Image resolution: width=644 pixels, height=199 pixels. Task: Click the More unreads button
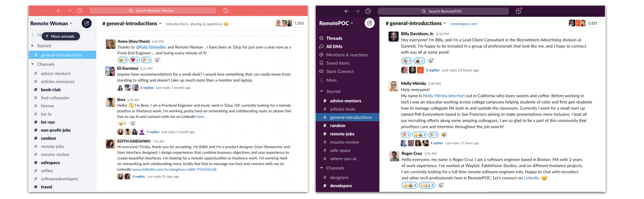pos(61,36)
